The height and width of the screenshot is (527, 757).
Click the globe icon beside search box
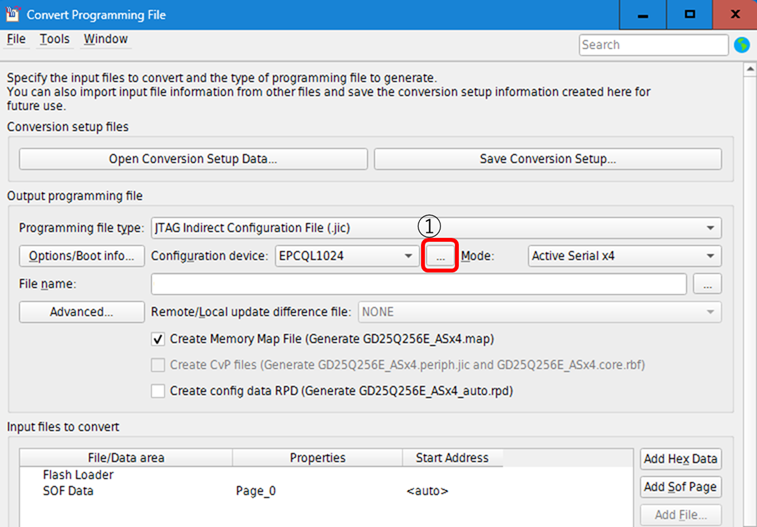(x=742, y=45)
